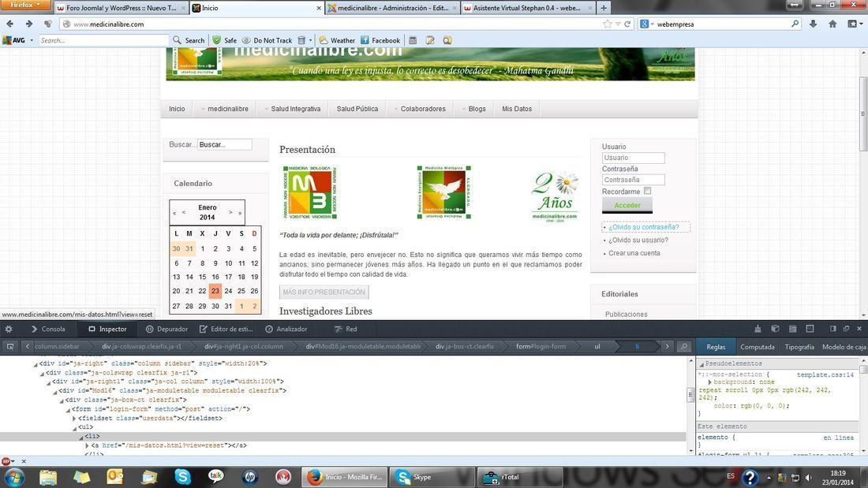Select day 23 in the calendar
The image size is (868, 488).
215,291
